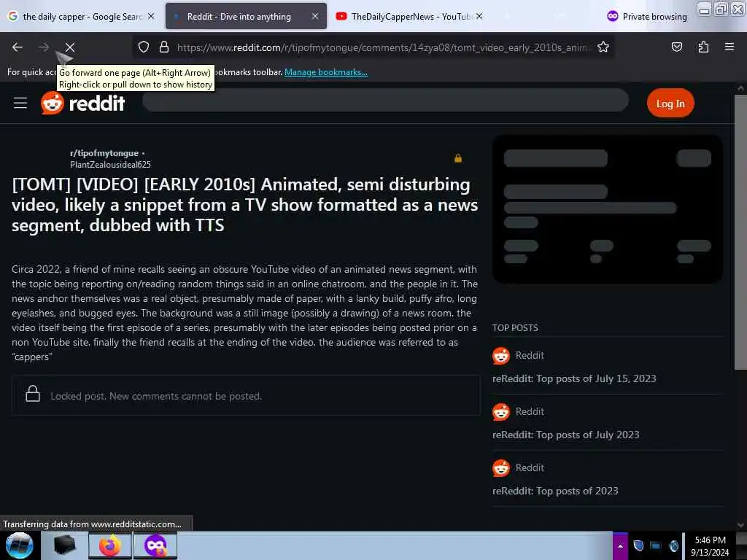The width and height of the screenshot is (747, 560).
Task: Click the network tray icon
Action: coord(656,545)
